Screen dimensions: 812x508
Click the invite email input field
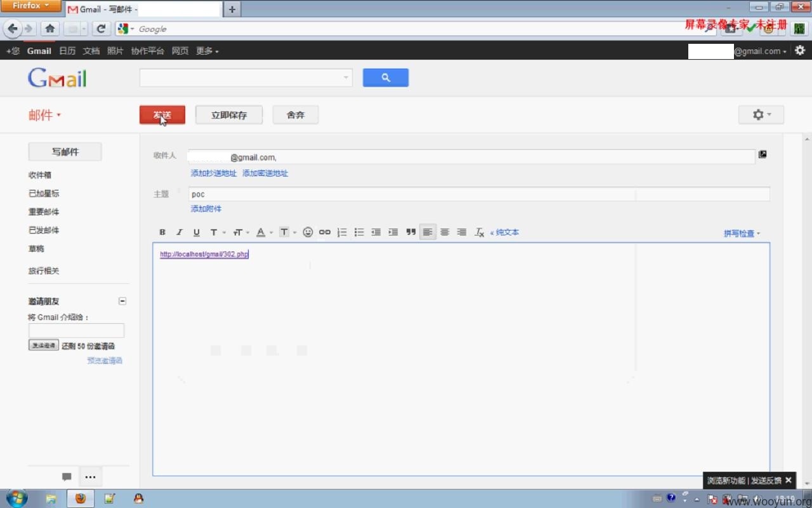click(x=76, y=330)
